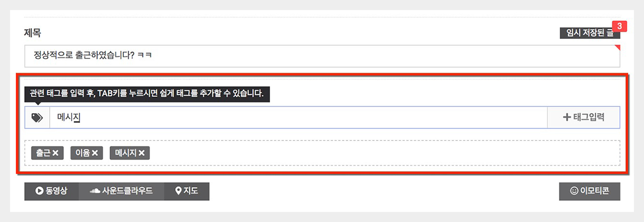Image resolution: width=644 pixels, height=222 pixels.
Task: Remove the 메시지 tag with its X
Action: coord(141,153)
